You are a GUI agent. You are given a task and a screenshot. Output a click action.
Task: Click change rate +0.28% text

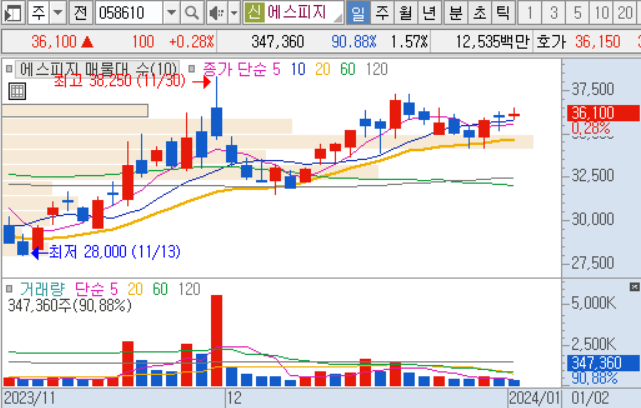[x=191, y=42]
